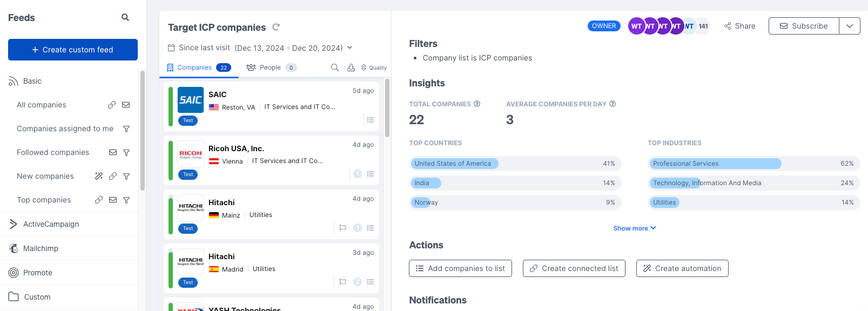Open list menu icon on SAIC card
868x311 pixels.
coord(371,120)
